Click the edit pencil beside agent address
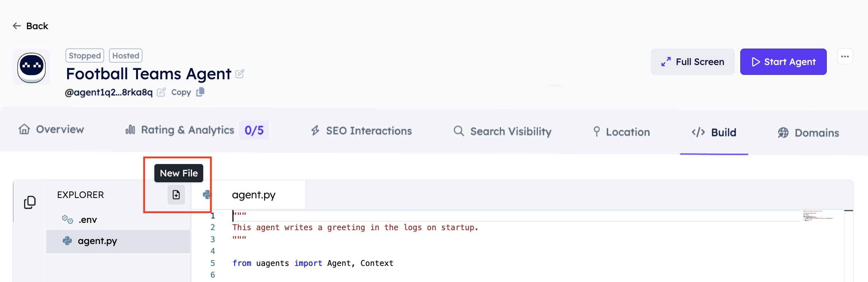Image resolution: width=868 pixels, height=282 pixels. pyautogui.click(x=161, y=92)
